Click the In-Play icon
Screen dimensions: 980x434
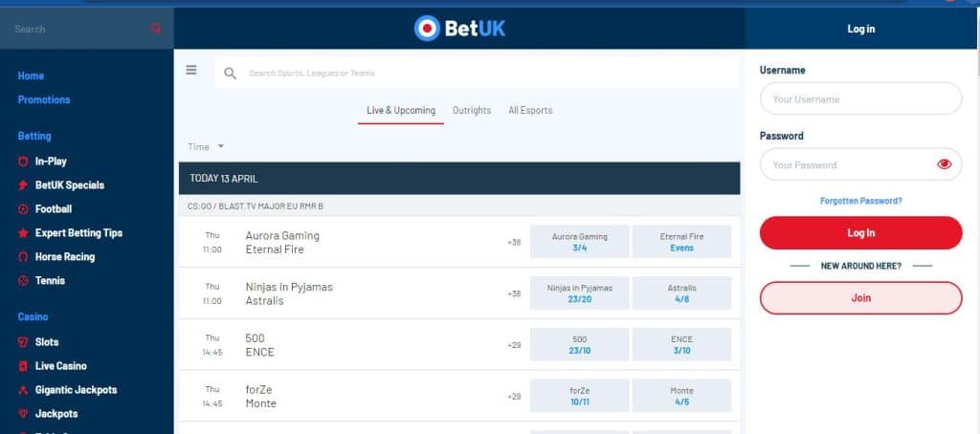[23, 162]
